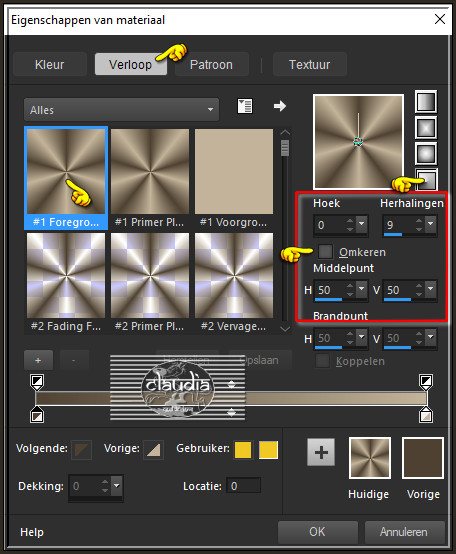Expand the Herhalingen dropdown arrow
This screenshot has height=554, width=456.
[431, 223]
